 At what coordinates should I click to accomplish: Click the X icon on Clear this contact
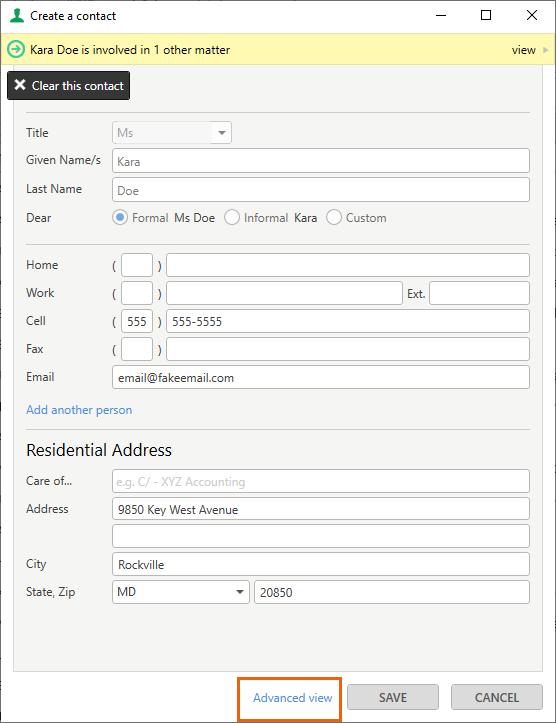click(20, 85)
